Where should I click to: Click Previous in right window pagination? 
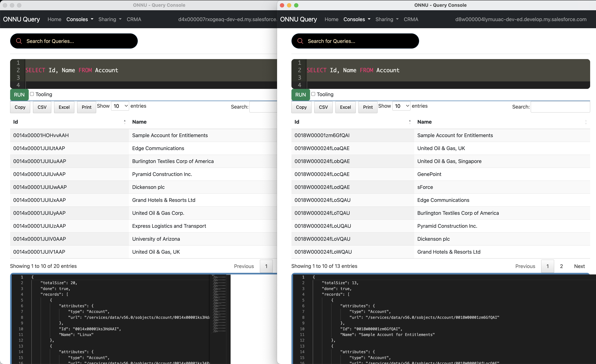[525, 266]
